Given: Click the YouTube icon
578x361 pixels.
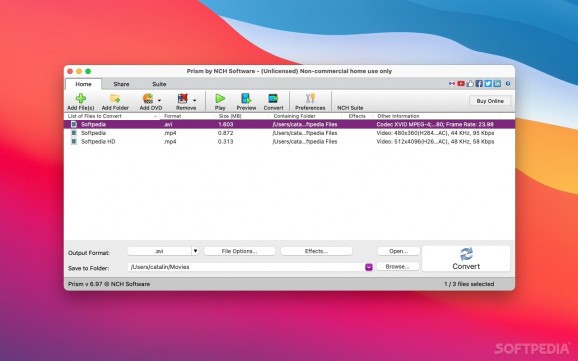Looking at the screenshot, I should pos(461,84).
